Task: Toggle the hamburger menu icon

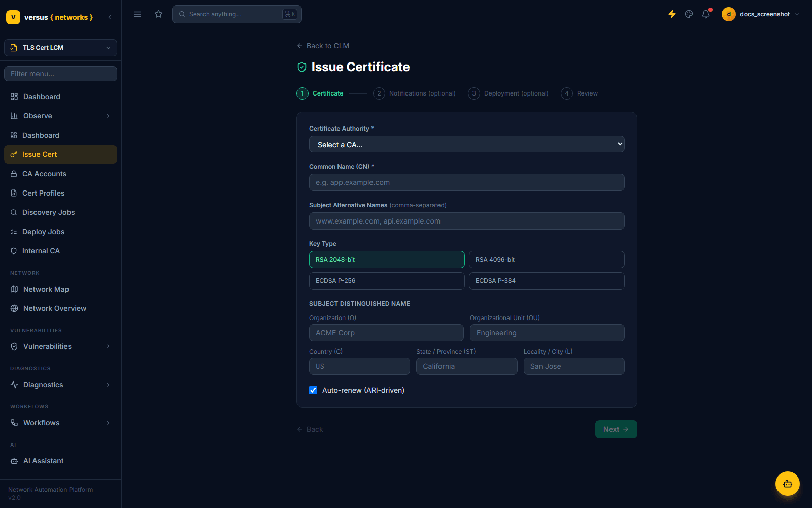Action: [x=138, y=14]
